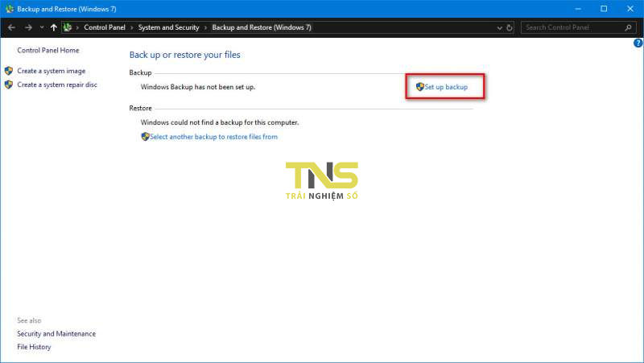Click 'Windows Backup has not been set up.' text

[198, 87]
